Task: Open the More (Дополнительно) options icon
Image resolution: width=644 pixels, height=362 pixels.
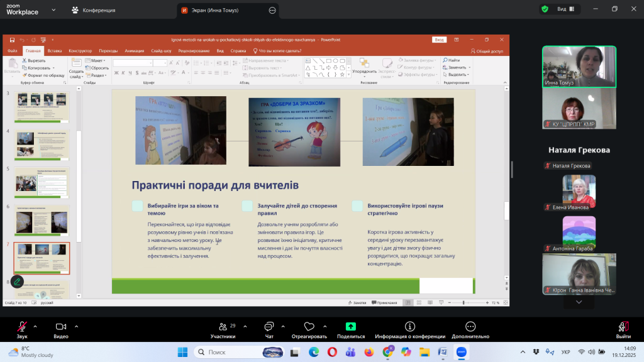Action: click(470, 327)
